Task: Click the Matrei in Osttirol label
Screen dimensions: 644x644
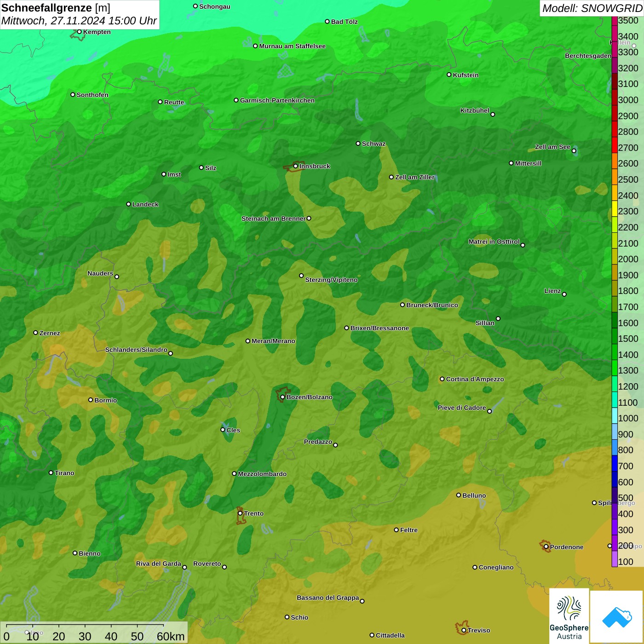Action: [x=494, y=241]
